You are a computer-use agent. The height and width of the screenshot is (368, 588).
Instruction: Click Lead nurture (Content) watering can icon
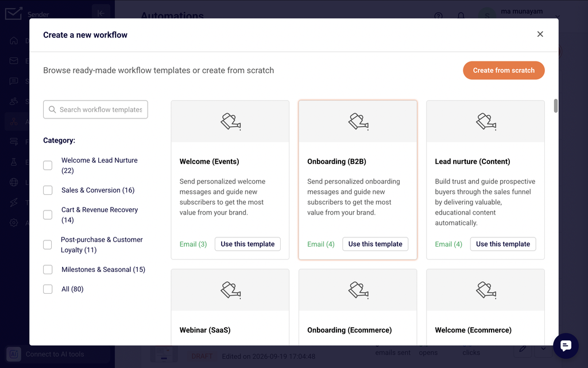click(x=486, y=121)
